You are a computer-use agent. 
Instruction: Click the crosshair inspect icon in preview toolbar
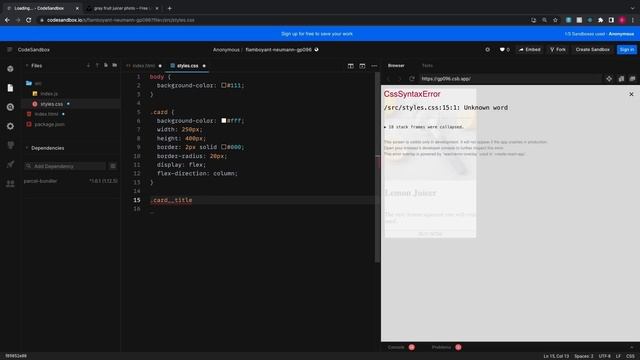(x=609, y=78)
